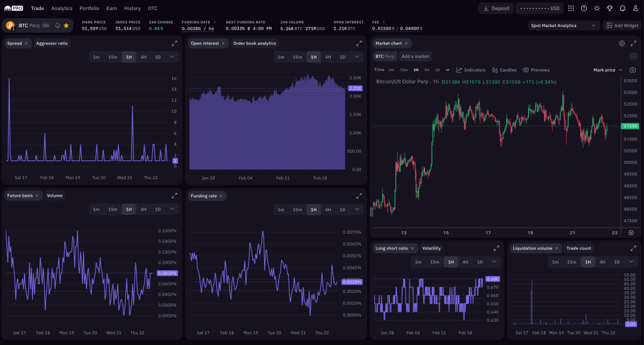Take a chart snapshot with camera icon
Screen dimensions: 644x345
tap(632, 70)
